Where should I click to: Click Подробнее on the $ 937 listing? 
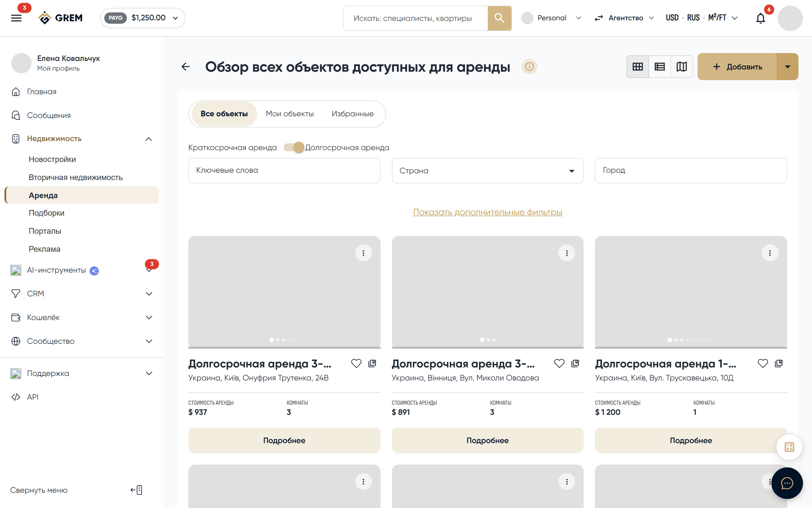(284, 441)
